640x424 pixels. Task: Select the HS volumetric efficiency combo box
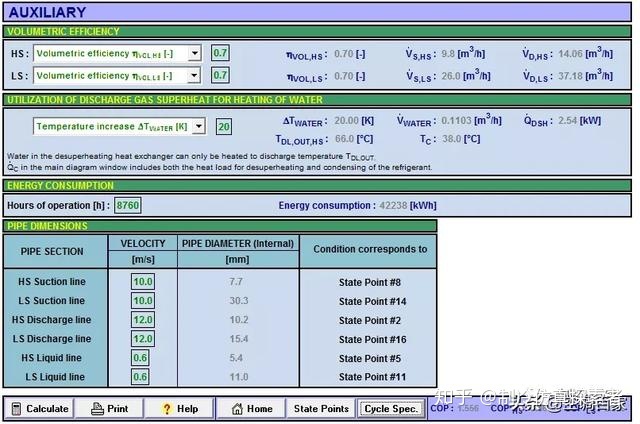coord(117,53)
